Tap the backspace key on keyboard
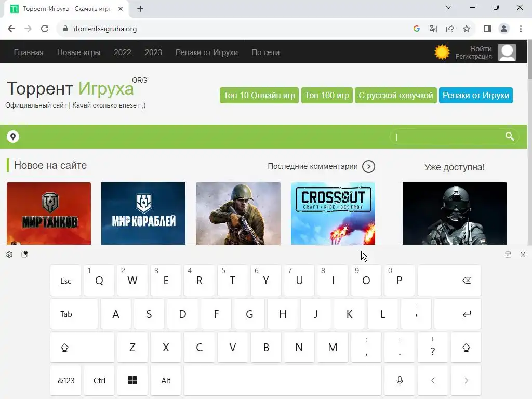 [x=449, y=281]
